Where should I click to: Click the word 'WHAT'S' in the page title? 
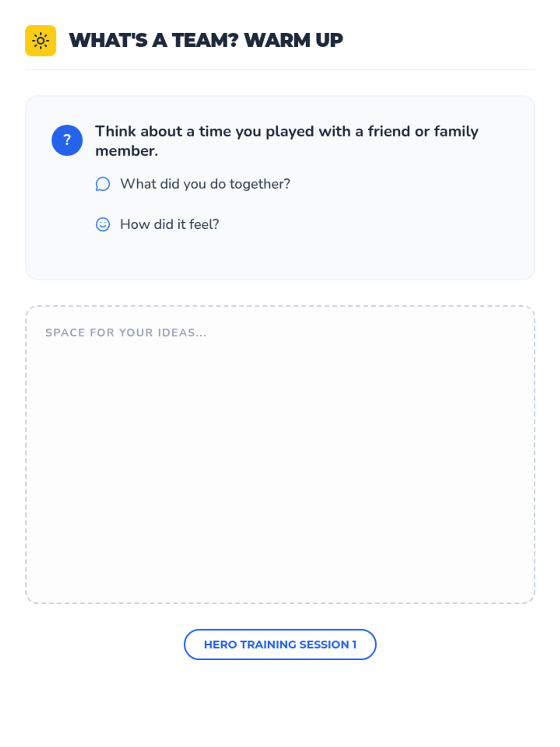pos(108,41)
